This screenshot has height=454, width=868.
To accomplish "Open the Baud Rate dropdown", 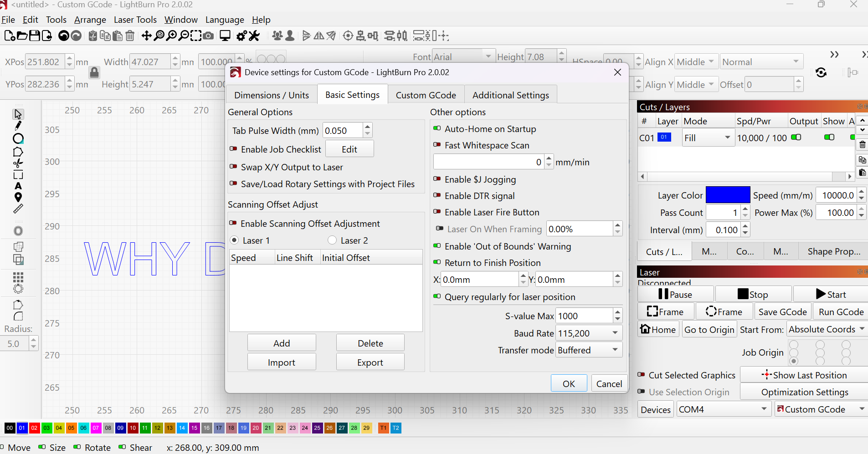I will (x=589, y=333).
